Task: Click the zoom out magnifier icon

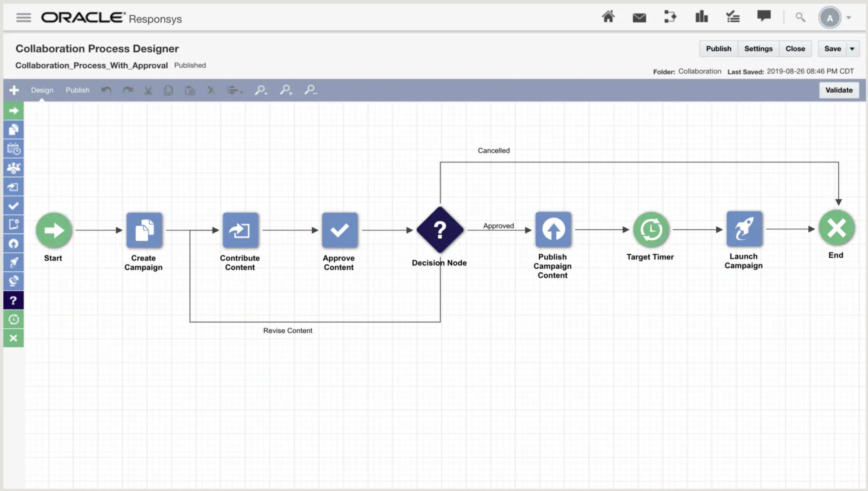Action: 311,90
